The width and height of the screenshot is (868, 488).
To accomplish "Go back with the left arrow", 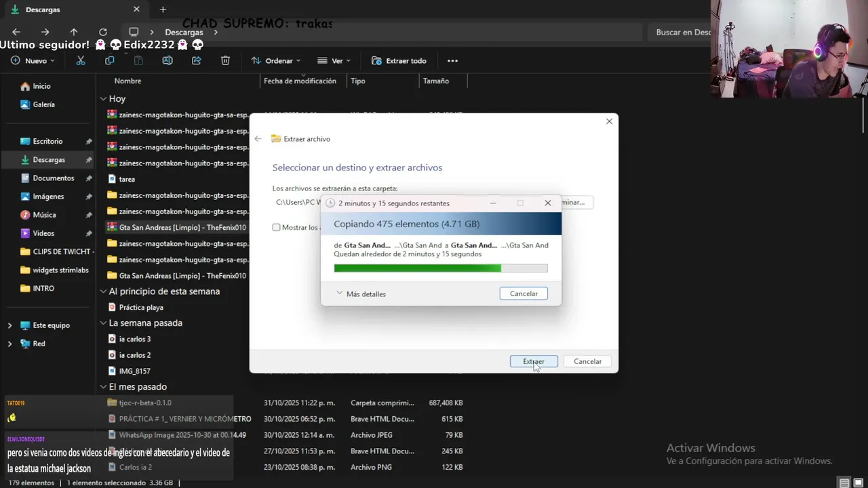I will [x=16, y=32].
